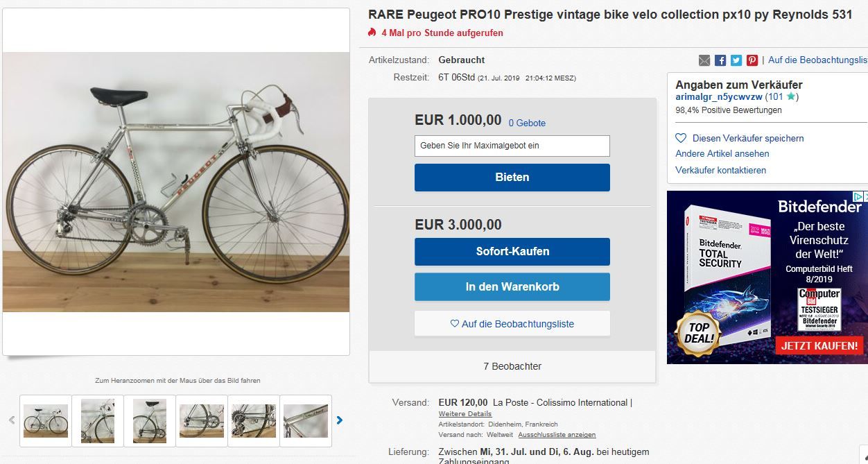Share listing via email envelope icon
The image size is (868, 464).
tap(704, 60)
